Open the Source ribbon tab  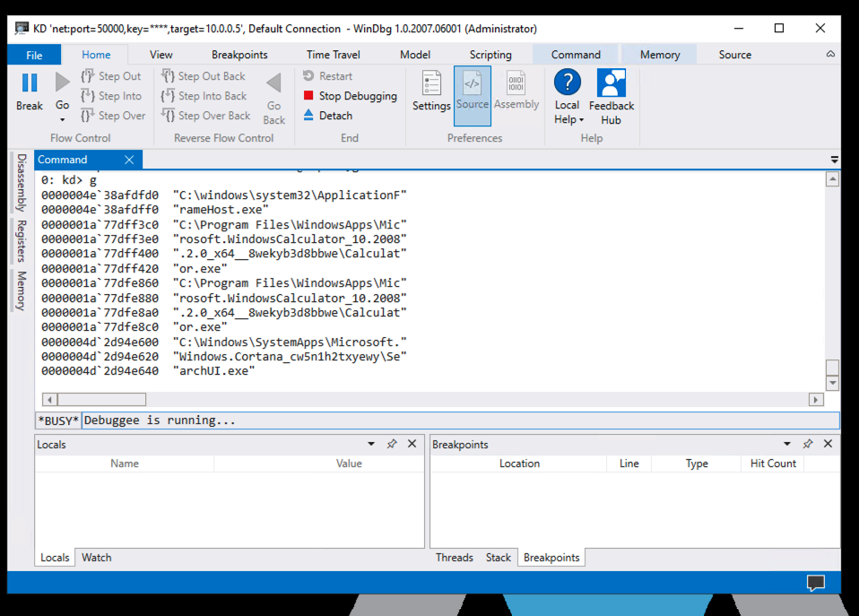click(734, 55)
